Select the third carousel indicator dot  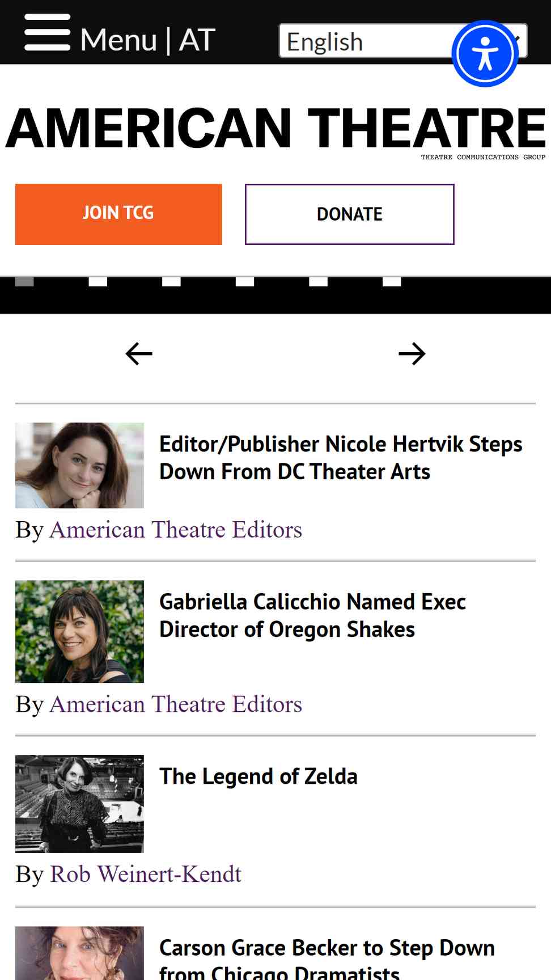click(171, 281)
